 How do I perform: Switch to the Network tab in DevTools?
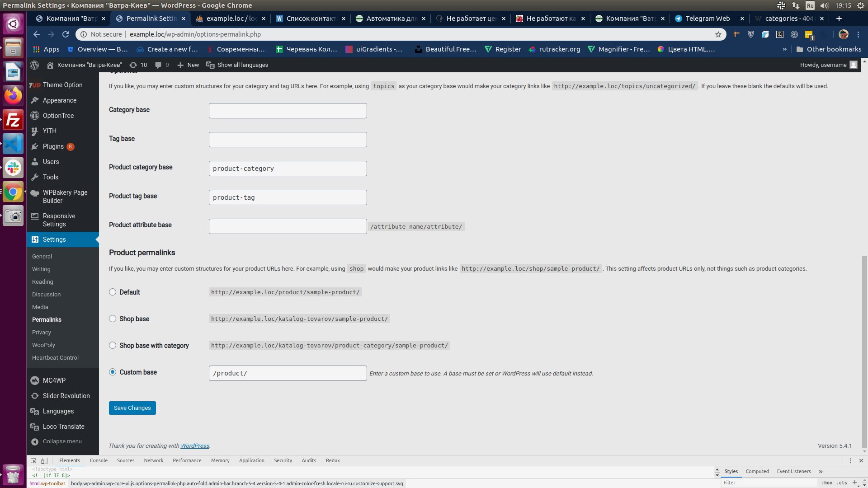[154, 460]
